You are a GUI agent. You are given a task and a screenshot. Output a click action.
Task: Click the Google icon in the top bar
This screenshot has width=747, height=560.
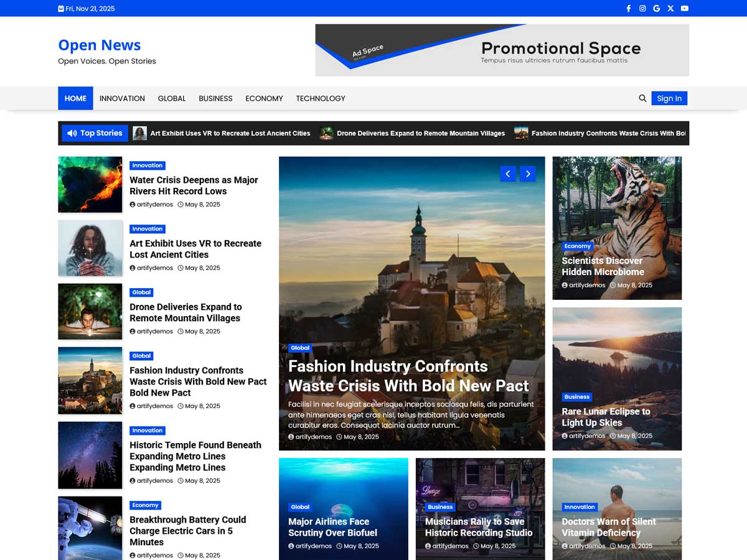point(656,8)
